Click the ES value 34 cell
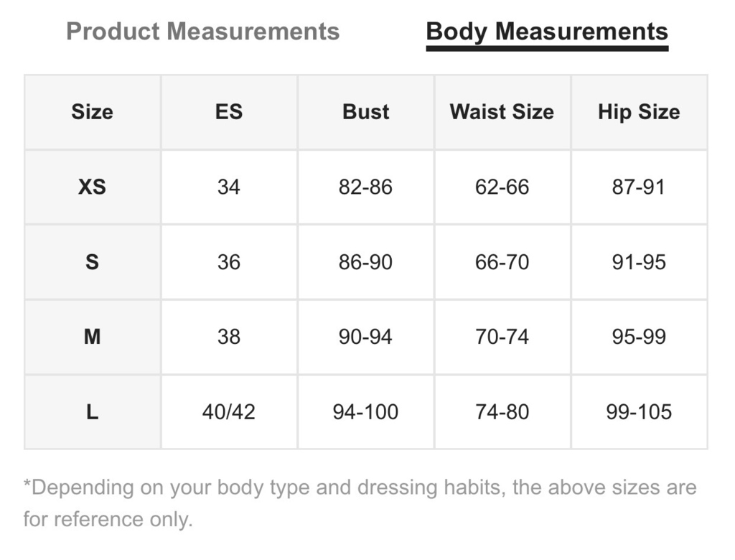 point(229,187)
